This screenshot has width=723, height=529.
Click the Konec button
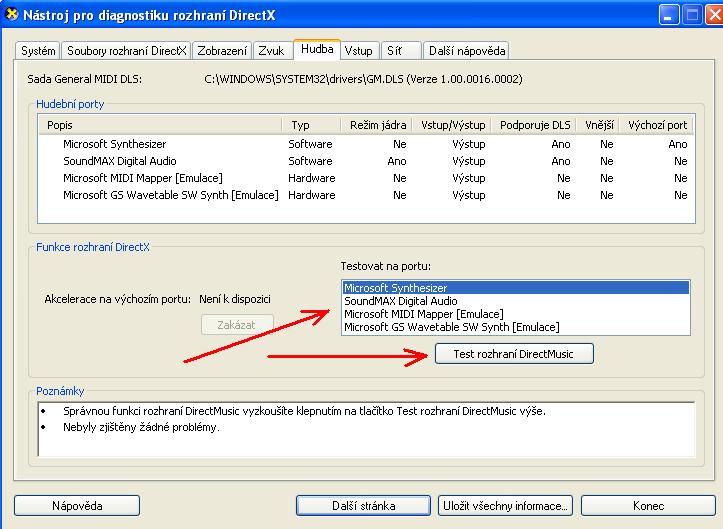[x=648, y=505]
